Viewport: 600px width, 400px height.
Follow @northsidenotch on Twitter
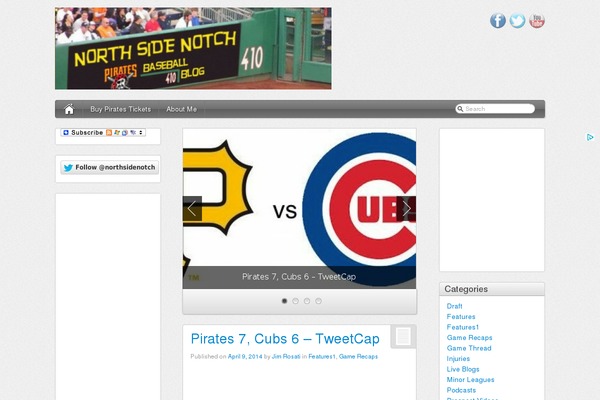coord(109,168)
